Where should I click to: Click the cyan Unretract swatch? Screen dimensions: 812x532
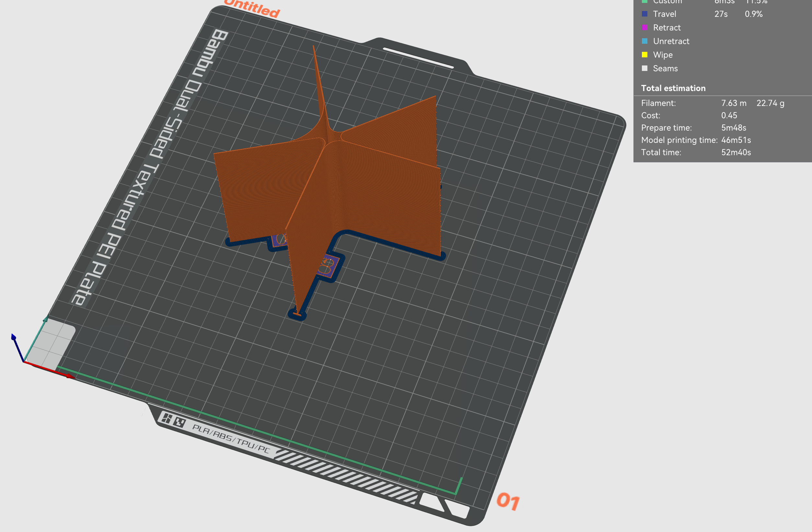point(644,41)
